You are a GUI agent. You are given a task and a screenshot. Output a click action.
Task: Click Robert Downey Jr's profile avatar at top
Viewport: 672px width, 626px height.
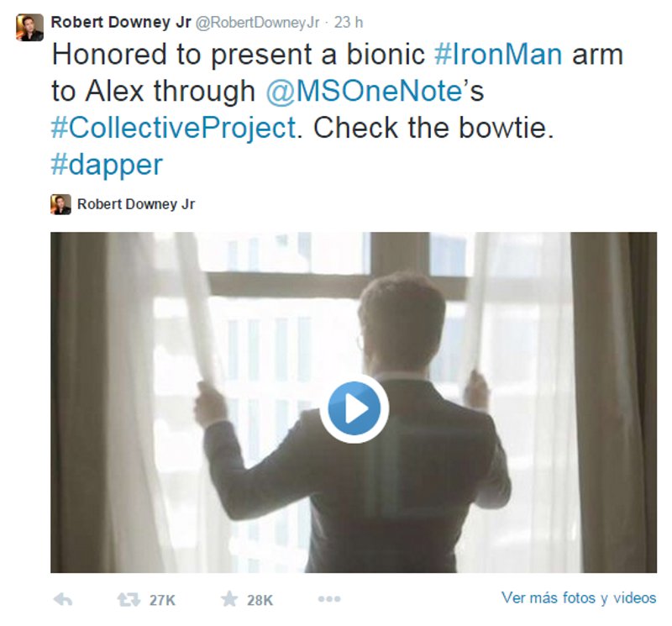coord(29,27)
